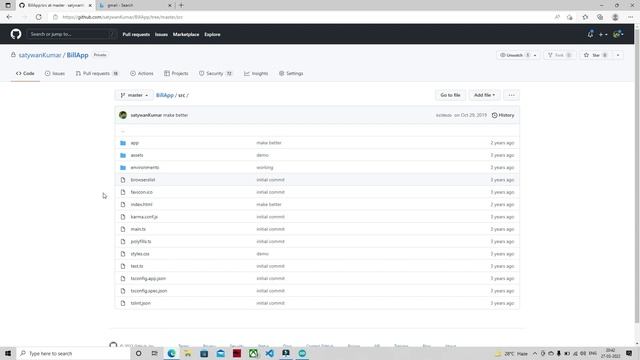Viewport: 640px width, 360px height.
Task: Open Microsoft Edge from the taskbar
Action: [171, 353]
